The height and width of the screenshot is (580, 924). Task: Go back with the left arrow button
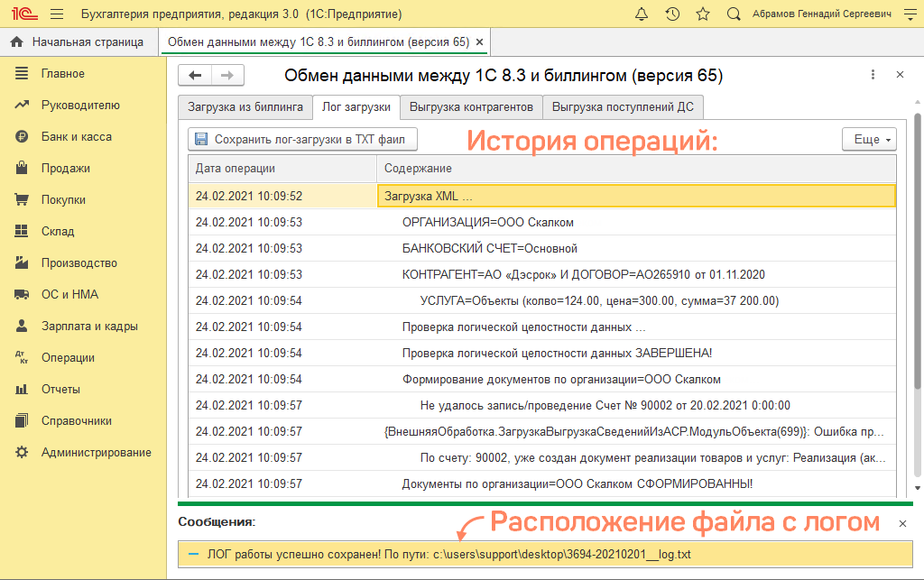click(195, 76)
